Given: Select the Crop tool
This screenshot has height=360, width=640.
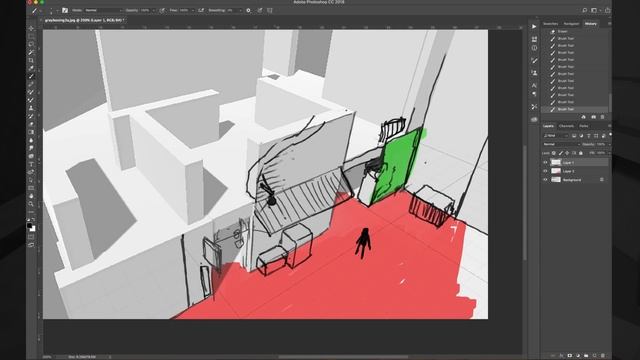Looking at the screenshot, I should (x=31, y=60).
